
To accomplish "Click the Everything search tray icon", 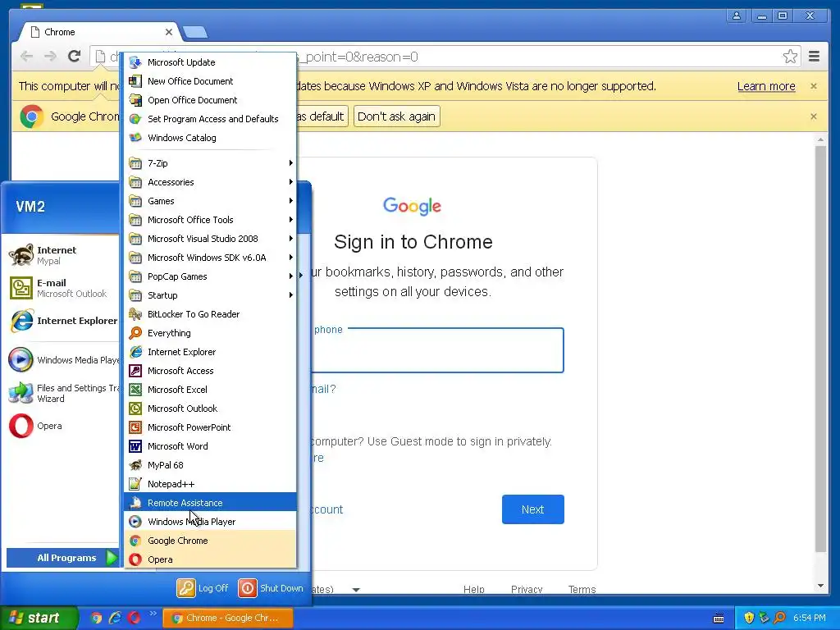I will coord(780,618).
